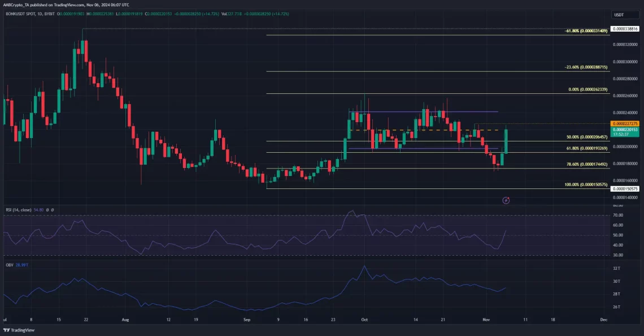Click the orange 0.0000227275 price label
The width and height of the screenshot is (644, 336).
pos(625,123)
